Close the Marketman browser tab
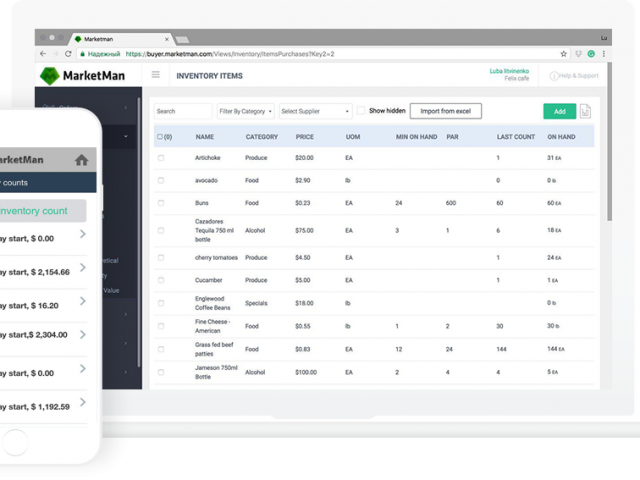 coord(167,39)
